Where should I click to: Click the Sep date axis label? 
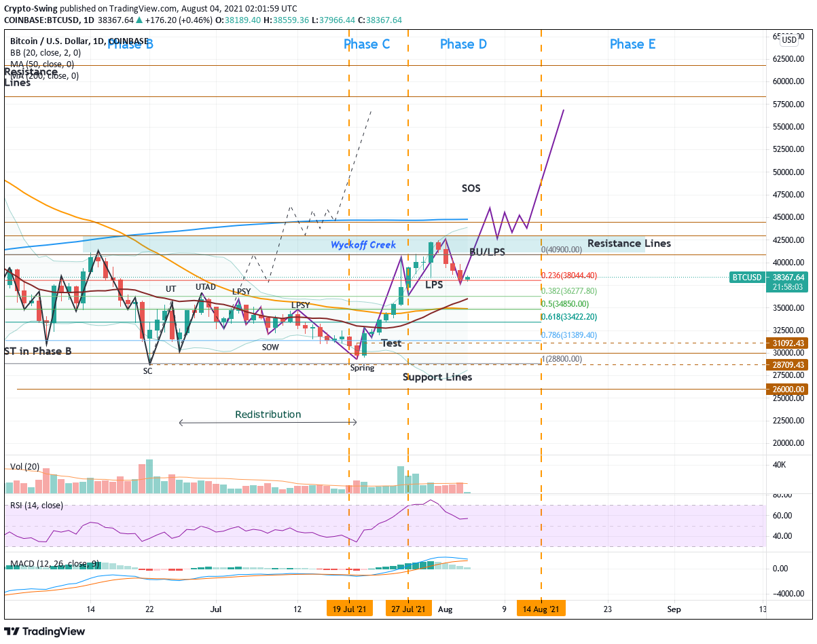coord(674,609)
